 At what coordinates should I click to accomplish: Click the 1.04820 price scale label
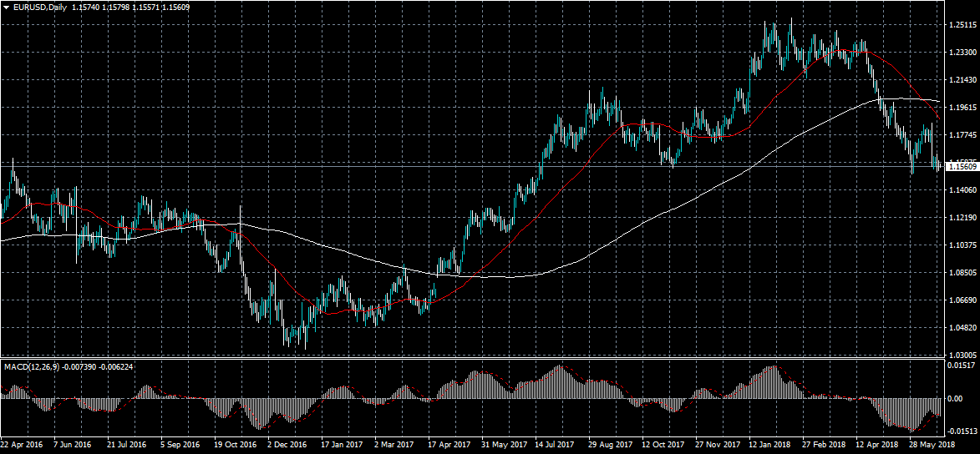click(962, 327)
